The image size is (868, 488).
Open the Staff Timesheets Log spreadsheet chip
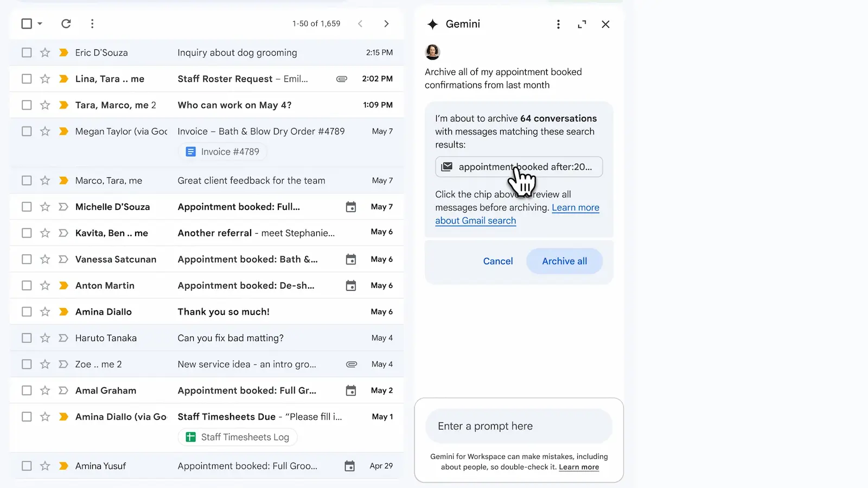click(238, 437)
